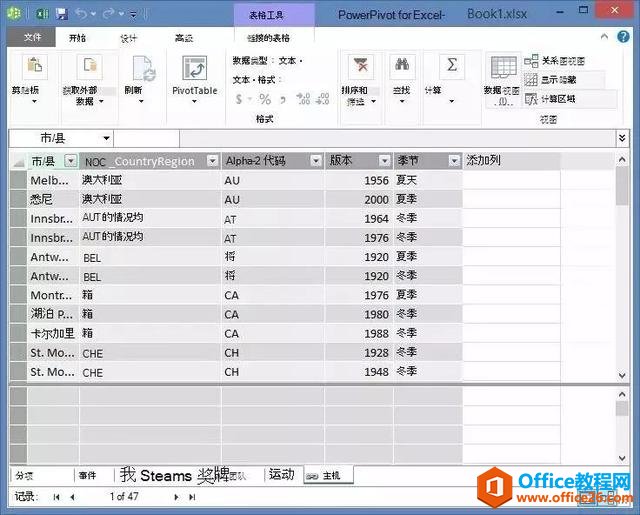Screen dimensions: 640x515
Task: Expand the formula bar chevron
Action: point(622,138)
